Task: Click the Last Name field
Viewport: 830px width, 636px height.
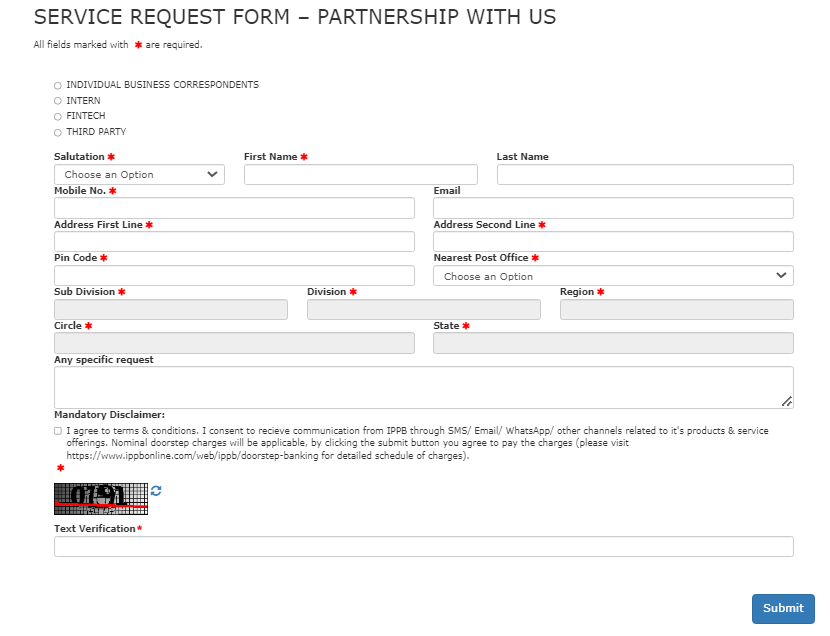Action: pyautogui.click(x=644, y=174)
